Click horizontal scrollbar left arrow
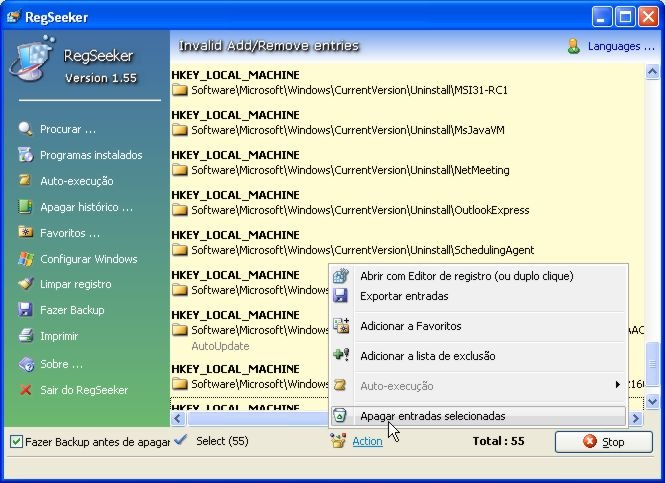Viewport: 665px width, 483px height. 178,419
